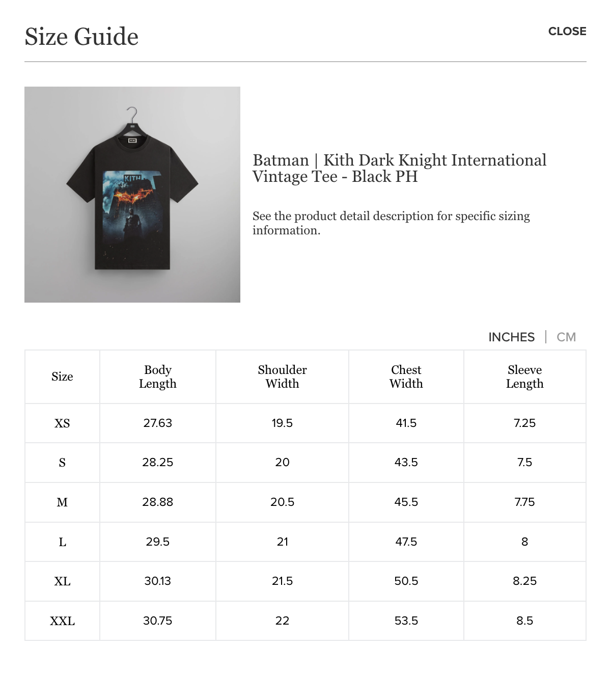This screenshot has height=700, width=611.
Task: Click the product detail sizing description text
Action: (x=391, y=223)
